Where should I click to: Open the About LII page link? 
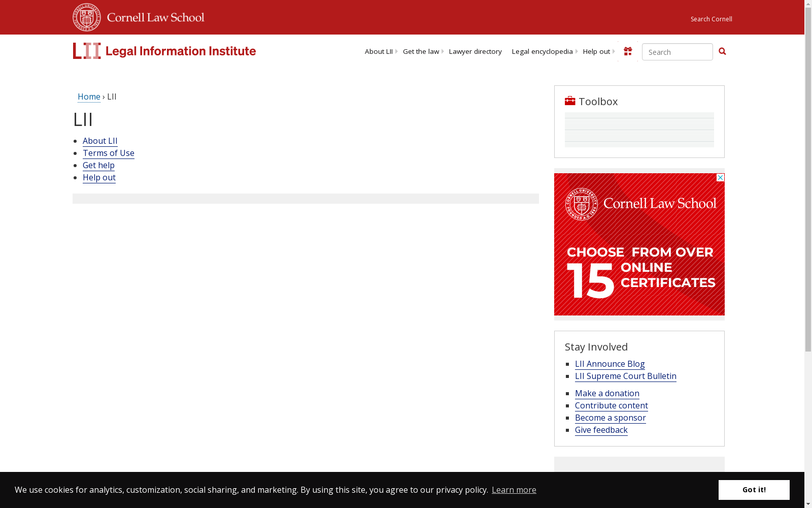tap(100, 141)
